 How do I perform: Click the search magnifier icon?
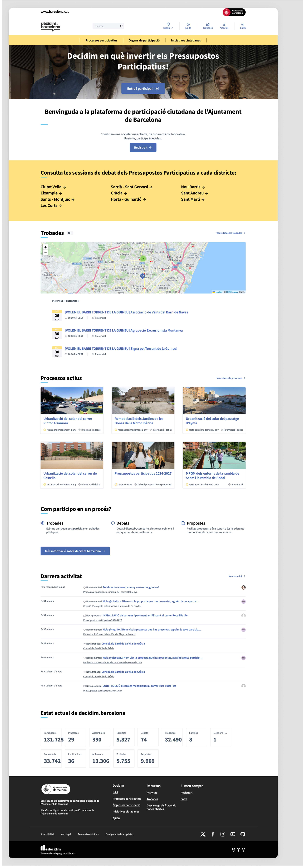click(x=121, y=26)
